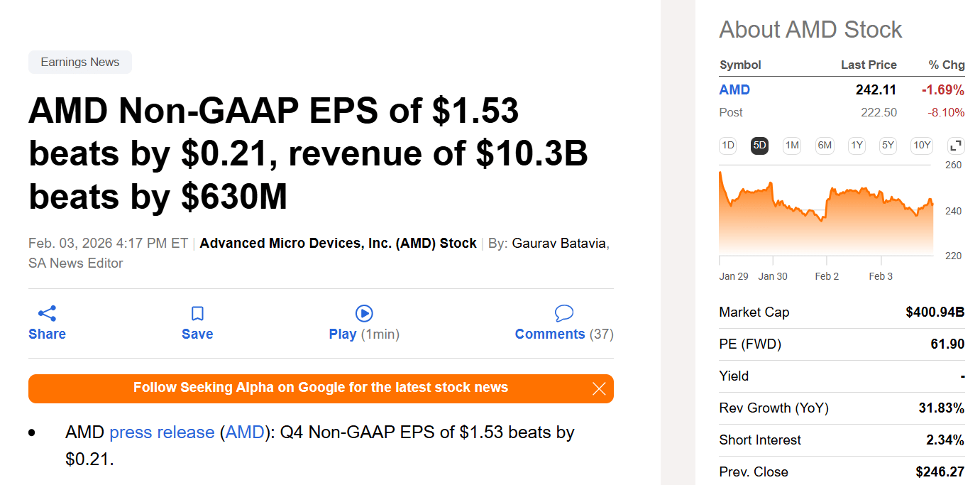Open the press release link
This screenshot has width=980, height=485.
(x=162, y=432)
